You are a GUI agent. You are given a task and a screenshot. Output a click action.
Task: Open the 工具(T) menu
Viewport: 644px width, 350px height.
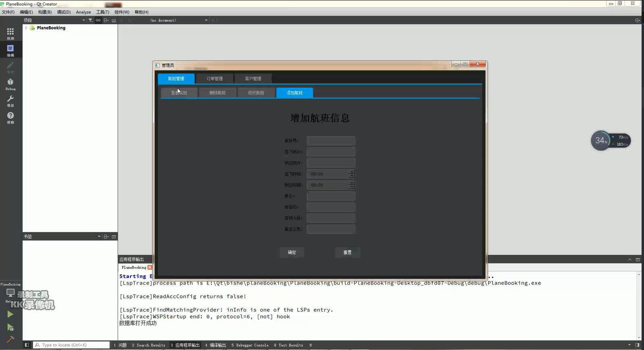(103, 12)
